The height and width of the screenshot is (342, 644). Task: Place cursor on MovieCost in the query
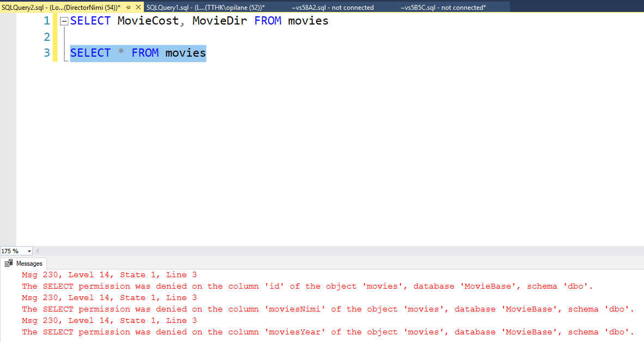click(148, 21)
